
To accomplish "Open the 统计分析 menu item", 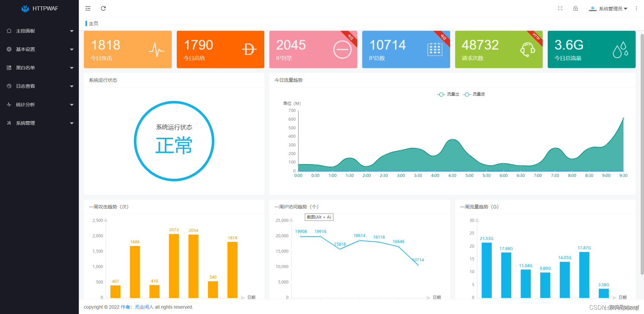I will pyautogui.click(x=25, y=105).
